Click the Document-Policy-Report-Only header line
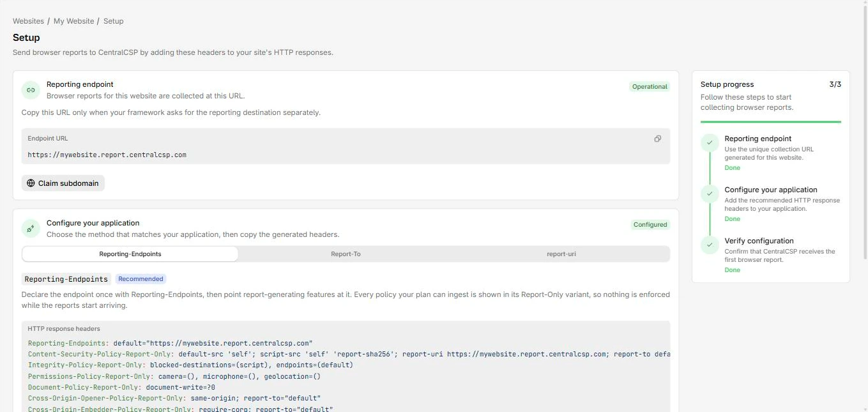This screenshot has width=868, height=412. [121, 387]
